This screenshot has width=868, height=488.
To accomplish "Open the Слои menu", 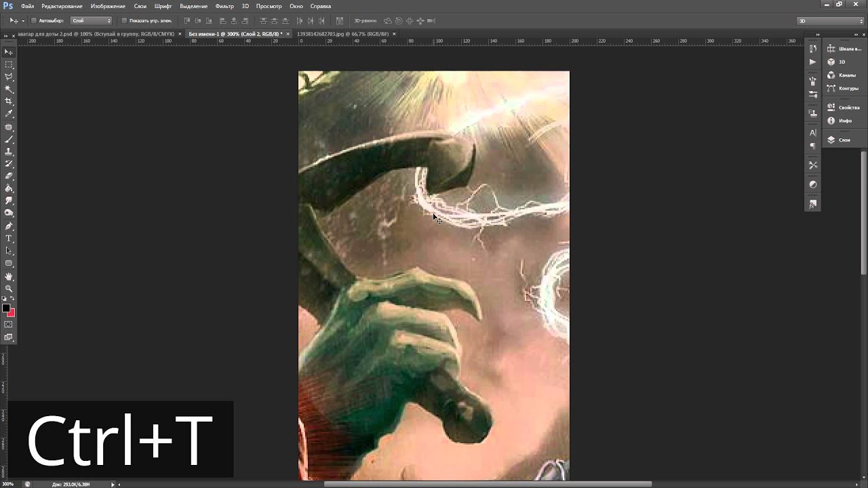I will pos(140,6).
